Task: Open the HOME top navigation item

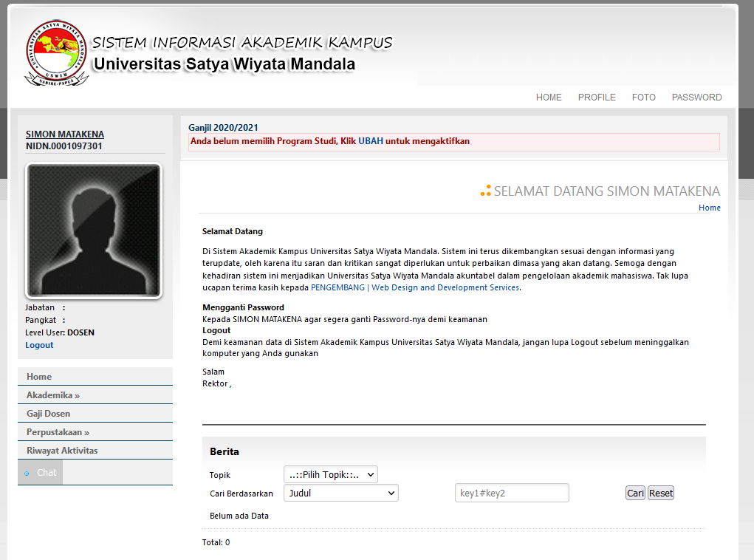Action: 549,98
